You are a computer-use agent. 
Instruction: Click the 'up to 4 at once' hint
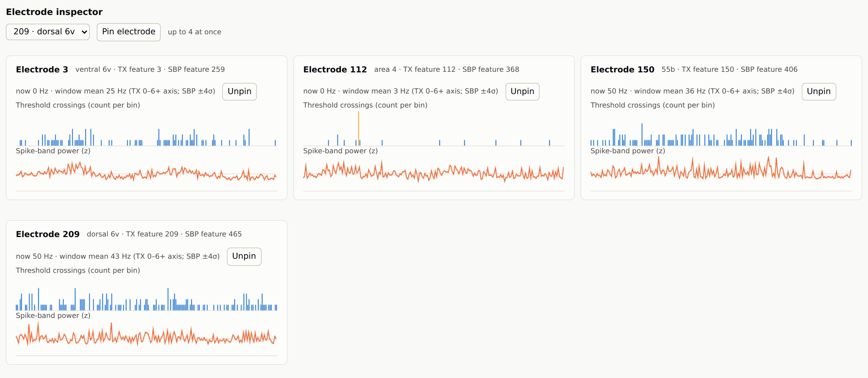(194, 32)
